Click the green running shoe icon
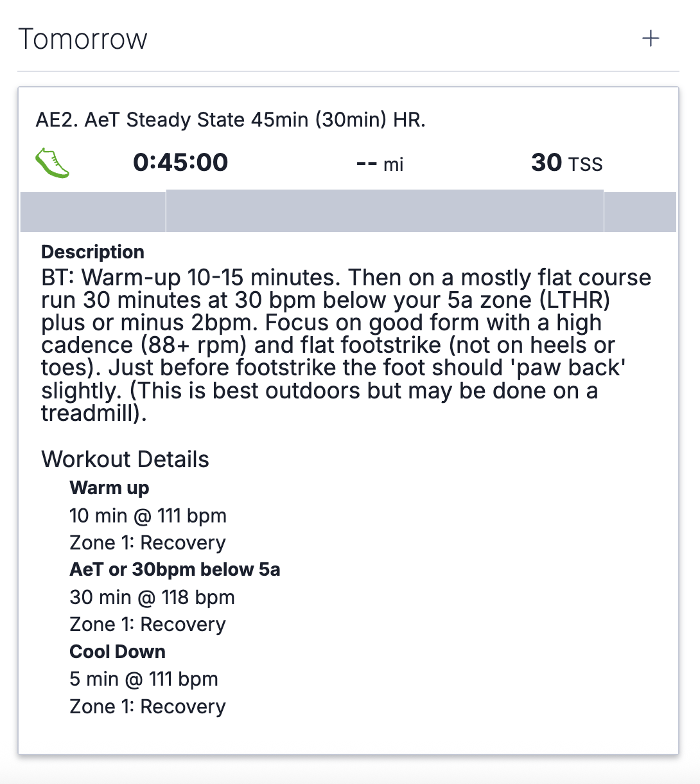This screenshot has width=700, height=784. (52, 163)
